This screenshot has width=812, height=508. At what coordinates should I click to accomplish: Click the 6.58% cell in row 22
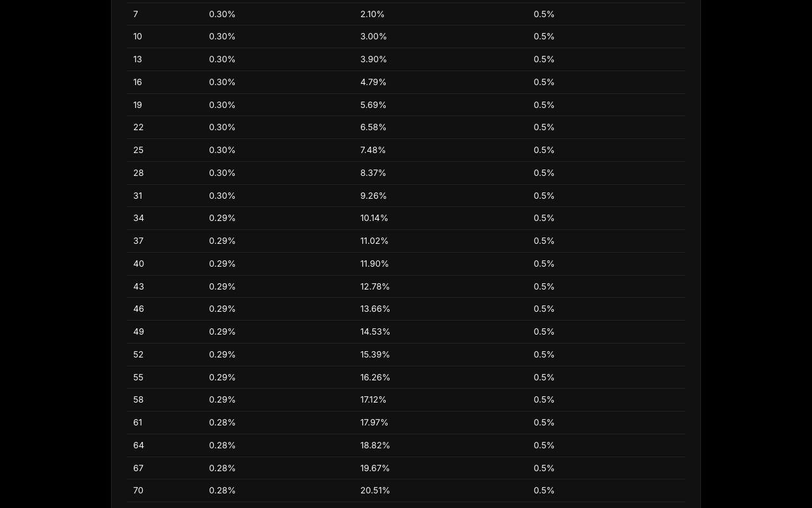373,128
